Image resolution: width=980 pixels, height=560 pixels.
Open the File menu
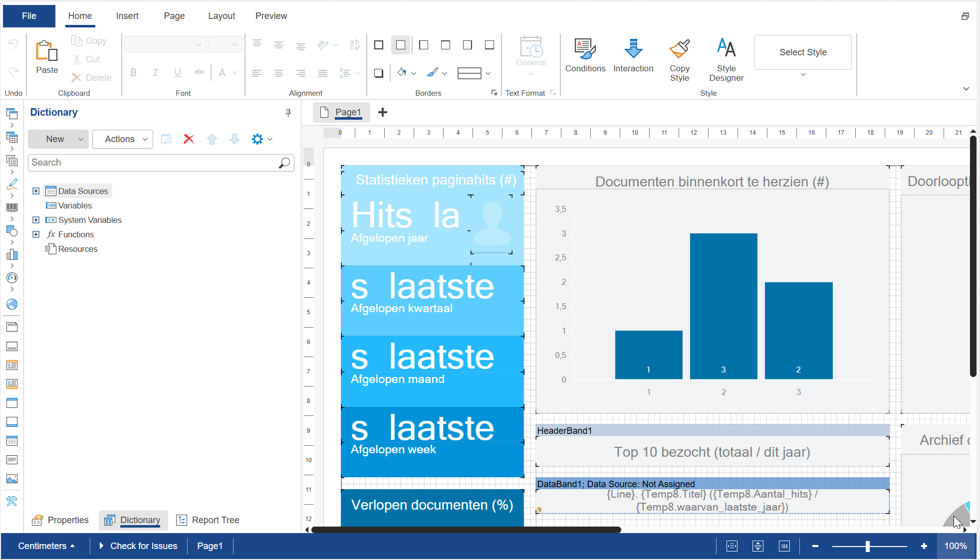click(x=29, y=16)
